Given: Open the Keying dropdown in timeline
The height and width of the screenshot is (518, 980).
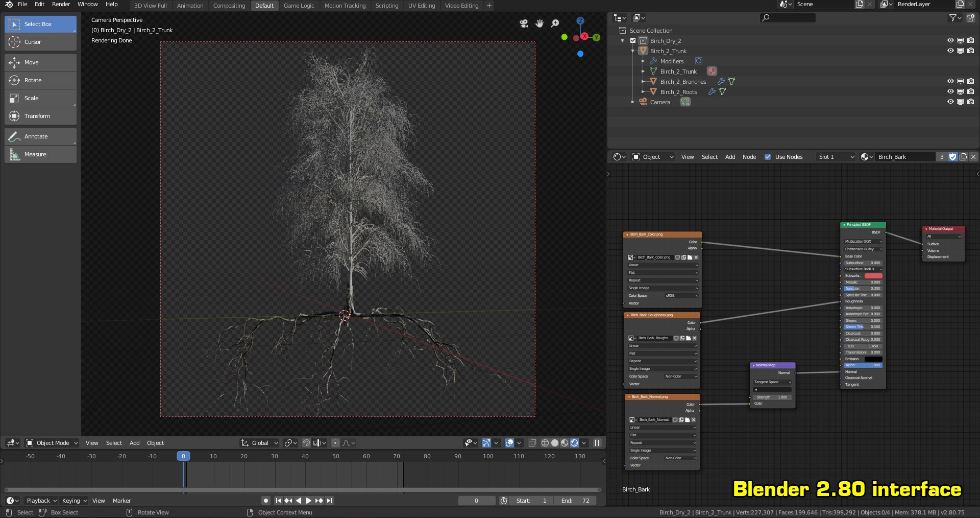Looking at the screenshot, I should [x=74, y=501].
